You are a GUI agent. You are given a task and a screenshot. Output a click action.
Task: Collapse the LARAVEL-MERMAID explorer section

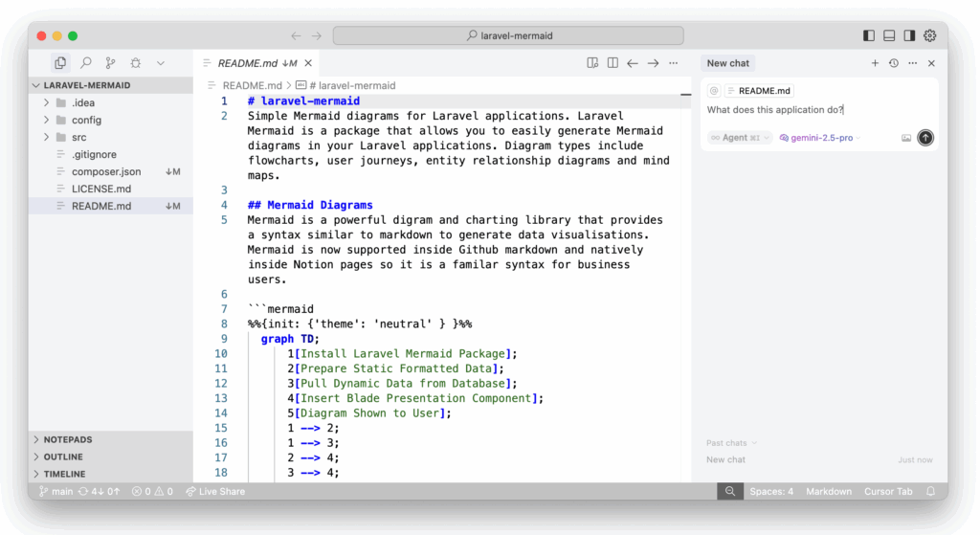point(111,85)
